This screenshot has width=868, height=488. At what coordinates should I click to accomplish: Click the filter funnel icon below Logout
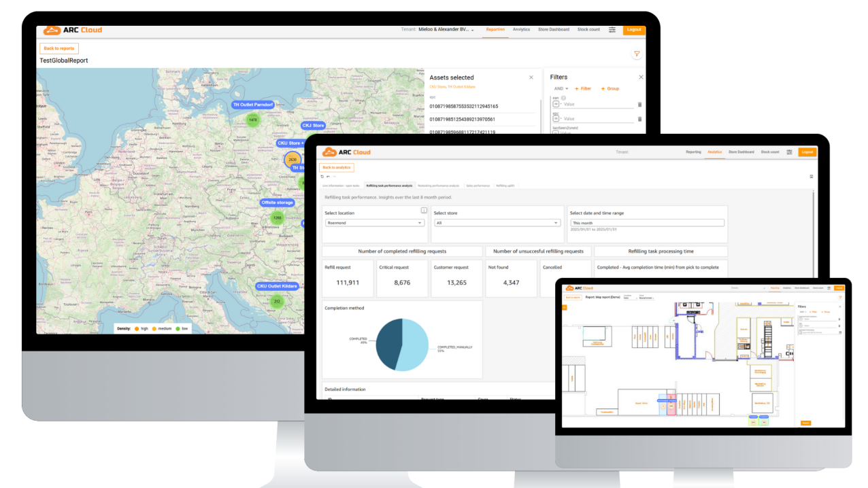click(x=637, y=54)
